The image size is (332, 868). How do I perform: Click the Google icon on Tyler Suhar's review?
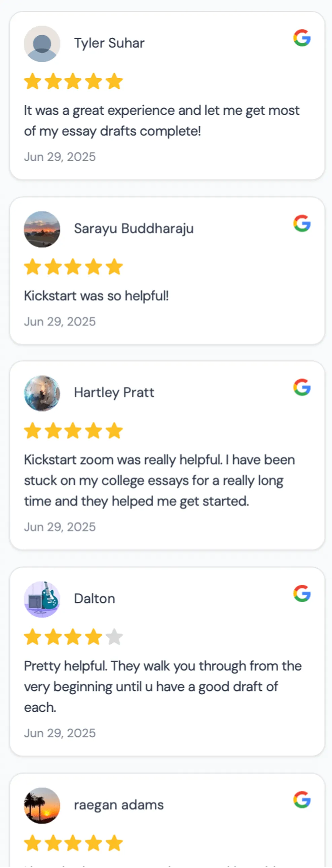[302, 38]
